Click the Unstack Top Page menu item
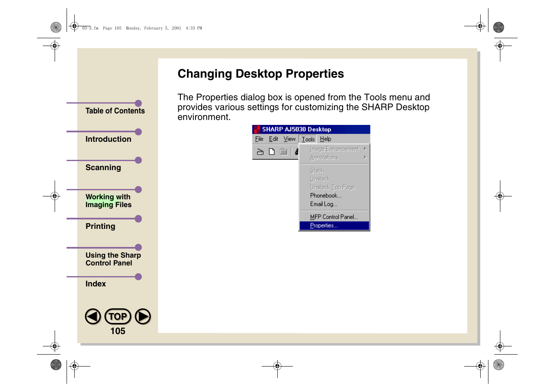The image size is (555, 392). click(334, 187)
